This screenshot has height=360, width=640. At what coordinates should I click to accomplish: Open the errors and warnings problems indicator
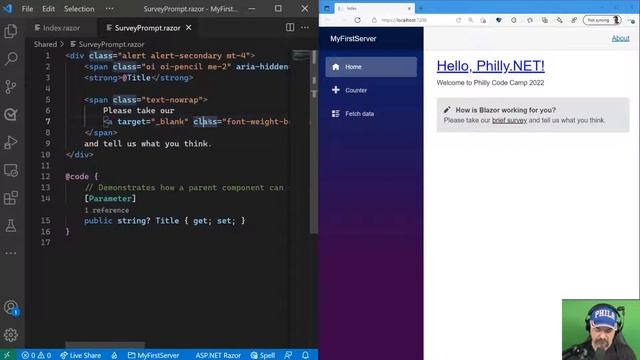pos(36,355)
